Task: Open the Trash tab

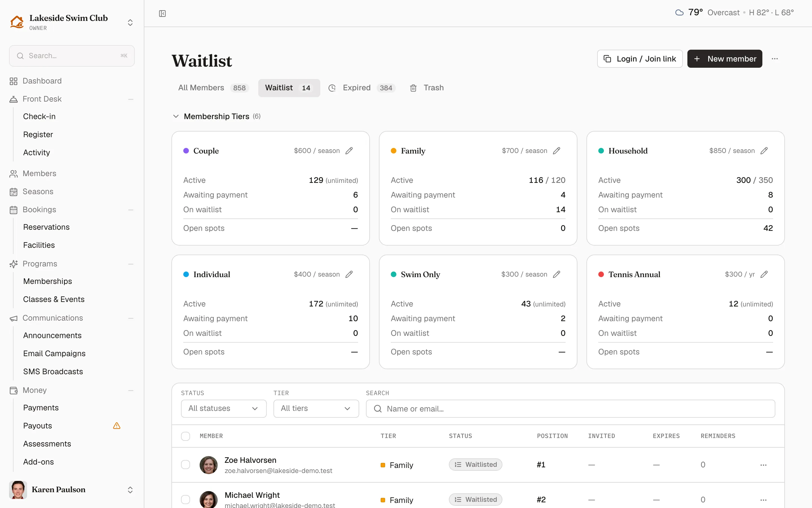Action: pos(427,88)
